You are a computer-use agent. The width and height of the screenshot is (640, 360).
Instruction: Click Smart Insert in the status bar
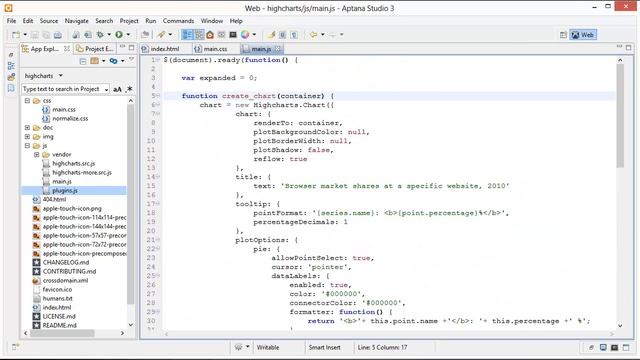pos(324,347)
